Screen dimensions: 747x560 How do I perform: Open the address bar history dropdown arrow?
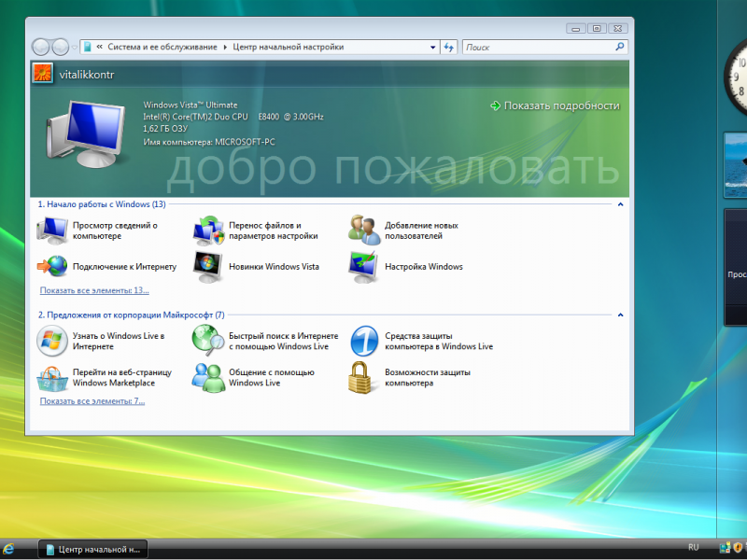tap(432, 47)
